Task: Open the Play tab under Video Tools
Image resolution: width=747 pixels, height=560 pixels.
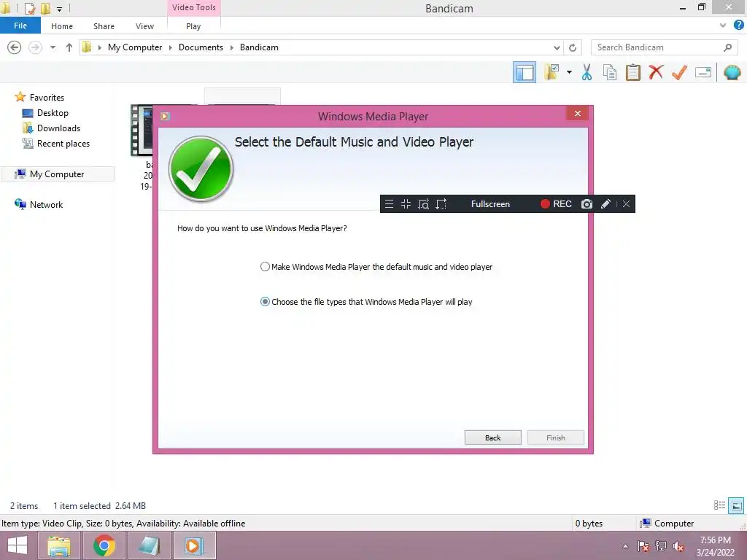Action: pyautogui.click(x=193, y=26)
